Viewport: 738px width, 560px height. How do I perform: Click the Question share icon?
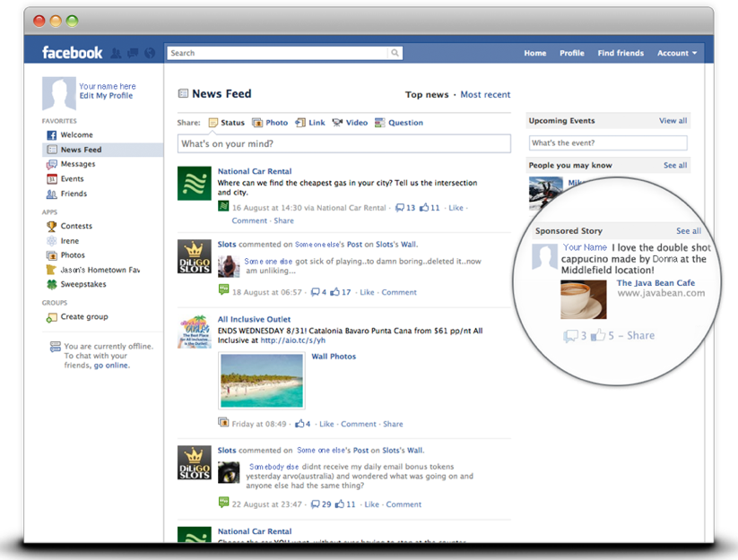click(x=380, y=123)
